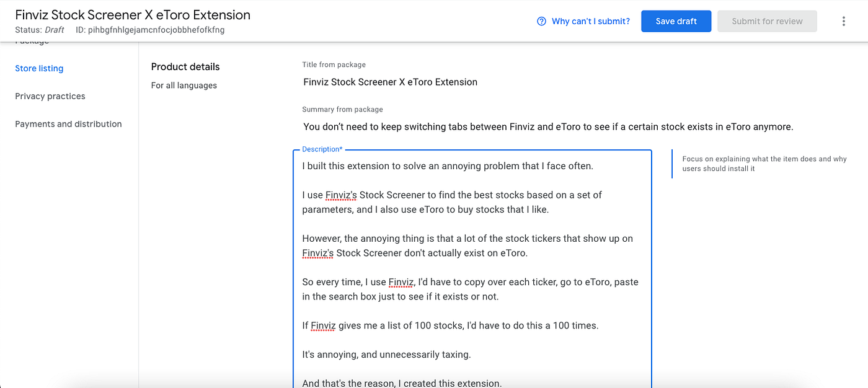Click the line starting 'I built this extension'
The width and height of the screenshot is (868, 388).
click(448, 165)
